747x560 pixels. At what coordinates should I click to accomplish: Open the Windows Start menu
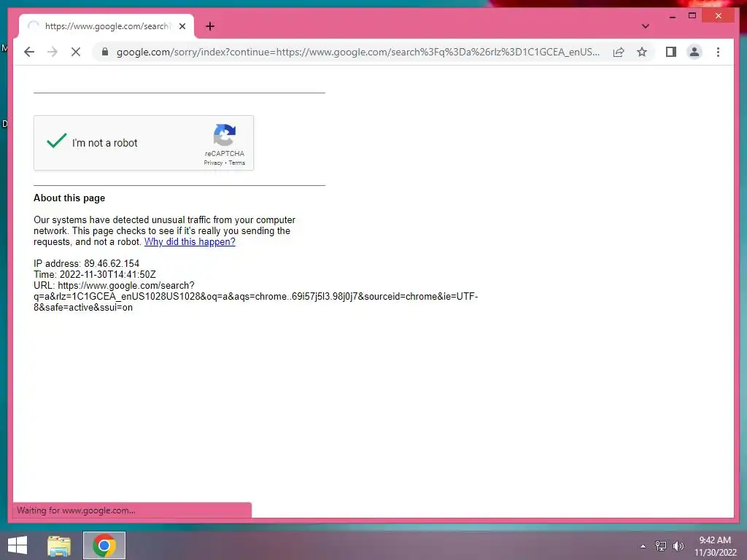(18, 545)
